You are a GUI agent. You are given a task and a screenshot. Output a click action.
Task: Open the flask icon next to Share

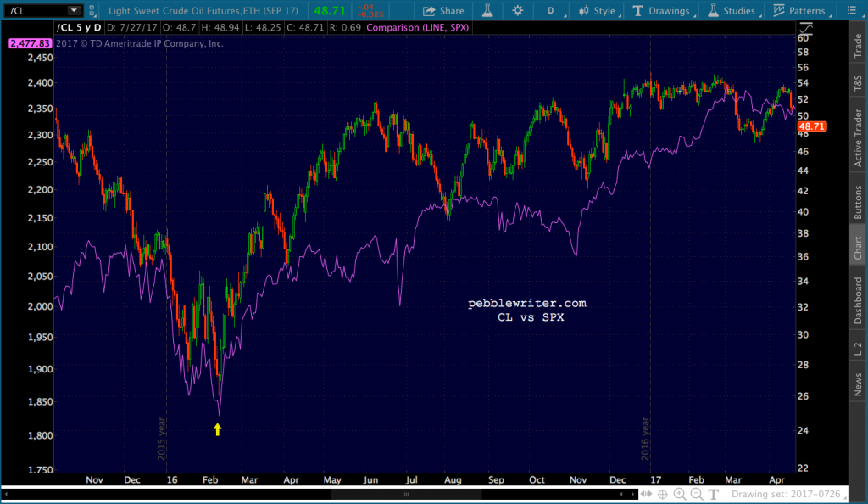[x=487, y=10]
